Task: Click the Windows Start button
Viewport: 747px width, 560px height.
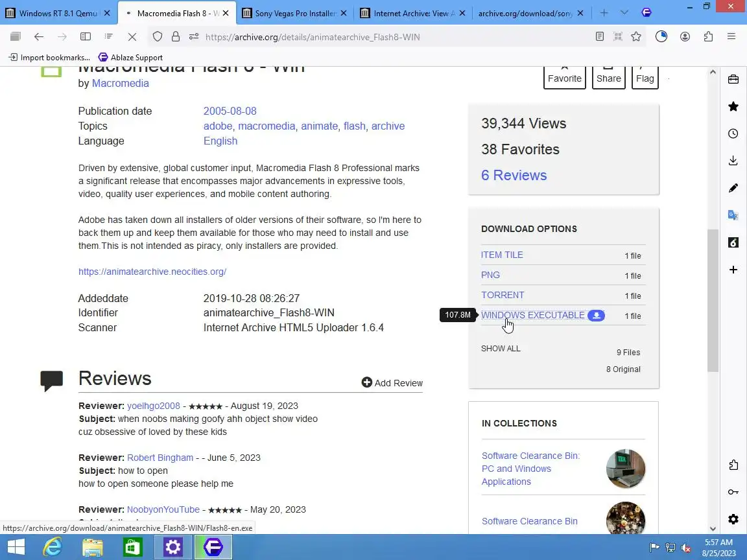Action: (16, 547)
